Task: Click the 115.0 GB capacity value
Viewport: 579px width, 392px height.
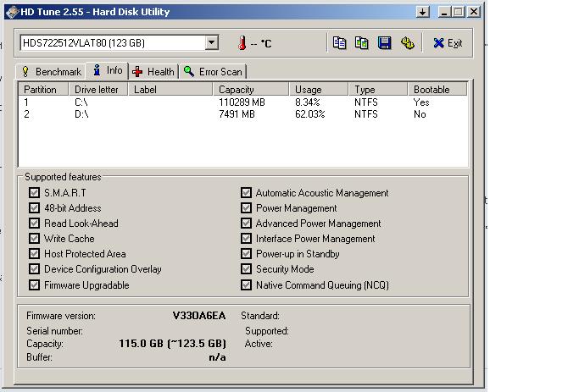Action: [x=172, y=344]
